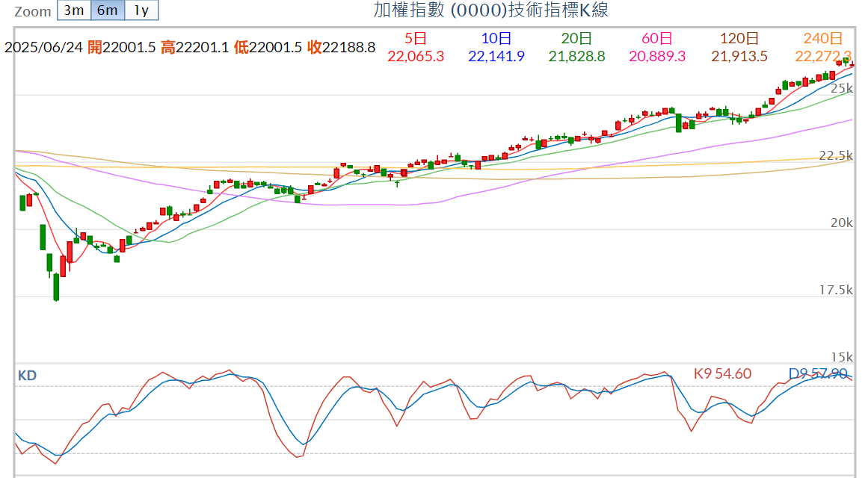Click the 5日 moving average label
868x478 pixels.
click(416, 38)
